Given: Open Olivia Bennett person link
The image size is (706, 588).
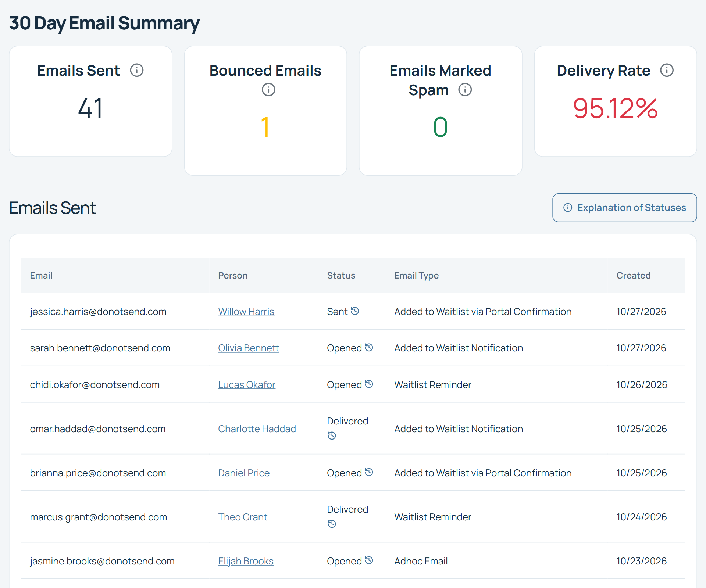Looking at the screenshot, I should pyautogui.click(x=249, y=348).
